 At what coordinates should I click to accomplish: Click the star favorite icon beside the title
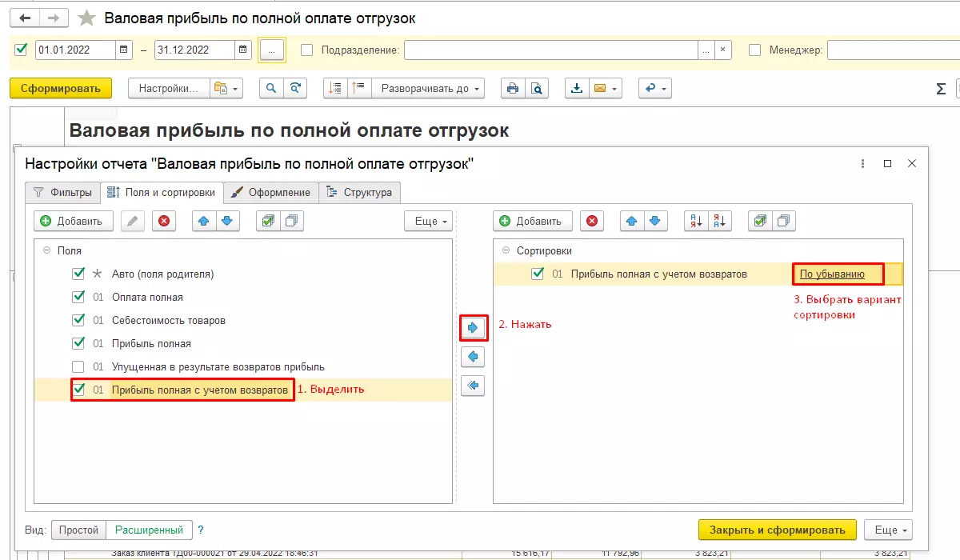(86, 18)
